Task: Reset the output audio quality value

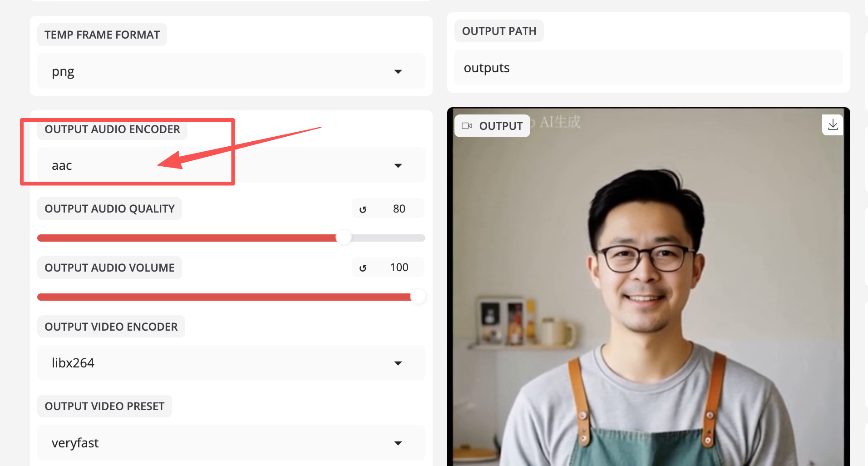Action: 363,209
